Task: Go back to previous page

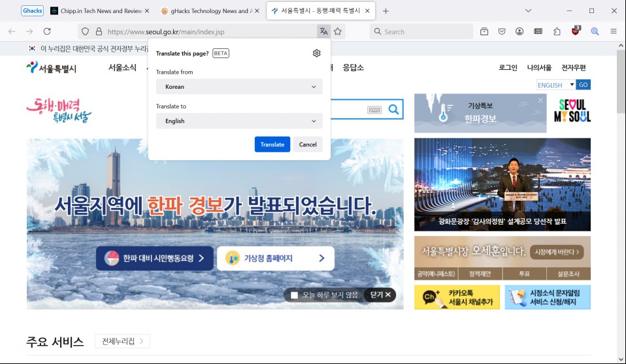Action: point(12,31)
